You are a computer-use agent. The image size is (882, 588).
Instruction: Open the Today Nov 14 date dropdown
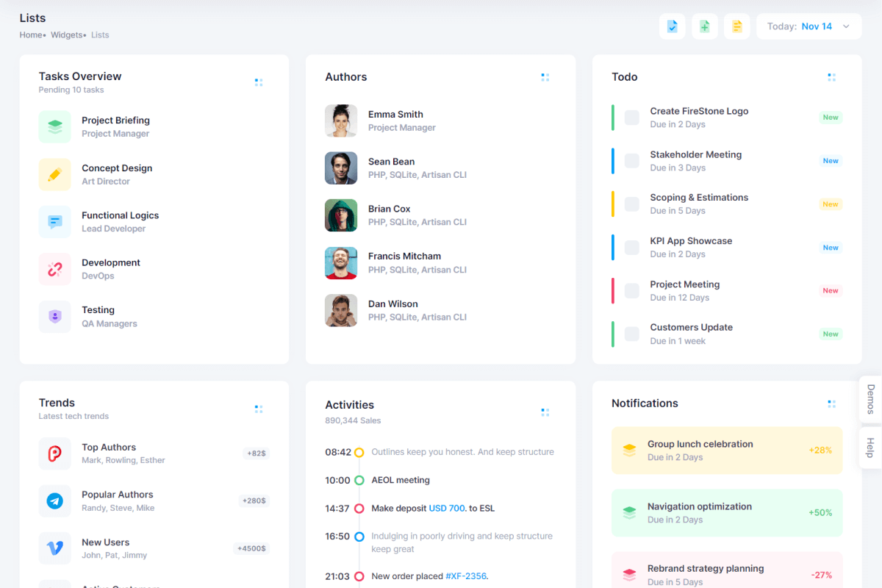click(808, 26)
